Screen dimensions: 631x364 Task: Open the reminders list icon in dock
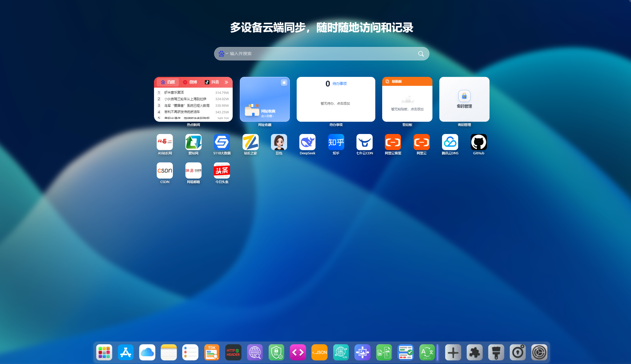click(x=190, y=352)
